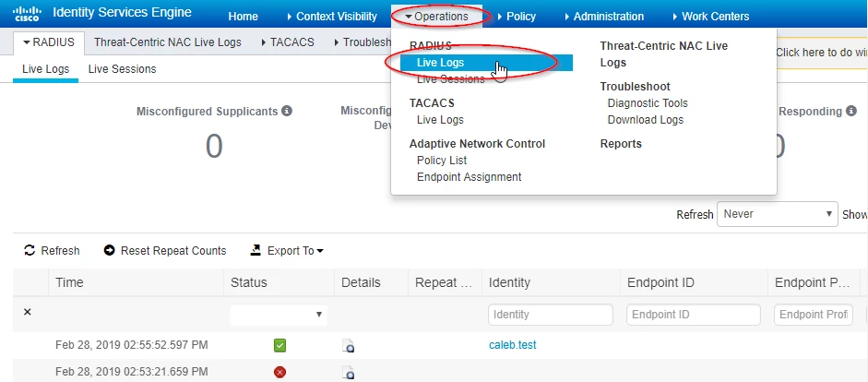Open Threat-Centric NAC Live Logs tab

[x=168, y=42]
